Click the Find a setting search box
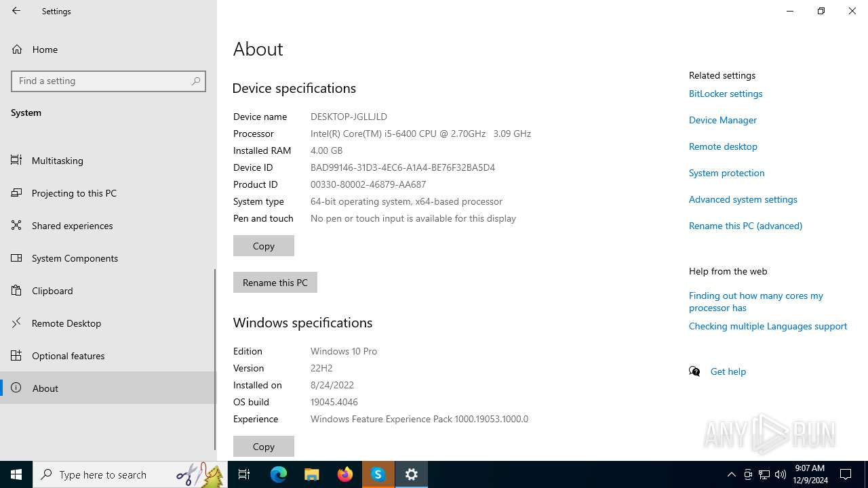Screen dimensions: 868x488 pos(108,81)
